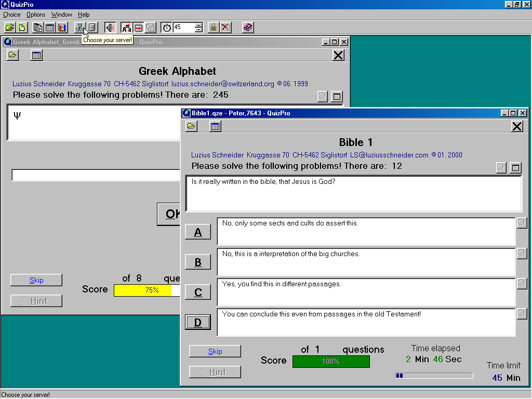Image resolution: width=532 pixels, height=399 pixels.
Task: Open exercise file folder icon in Bible 1
Action: tap(191, 126)
